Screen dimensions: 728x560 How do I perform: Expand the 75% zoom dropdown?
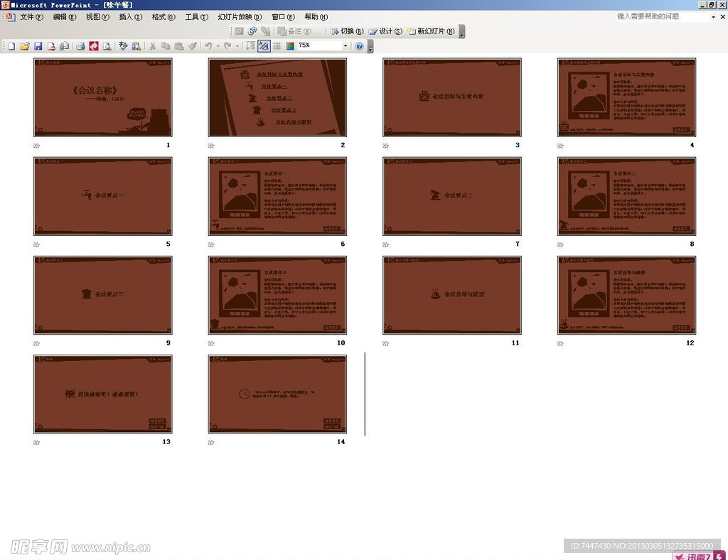346,46
